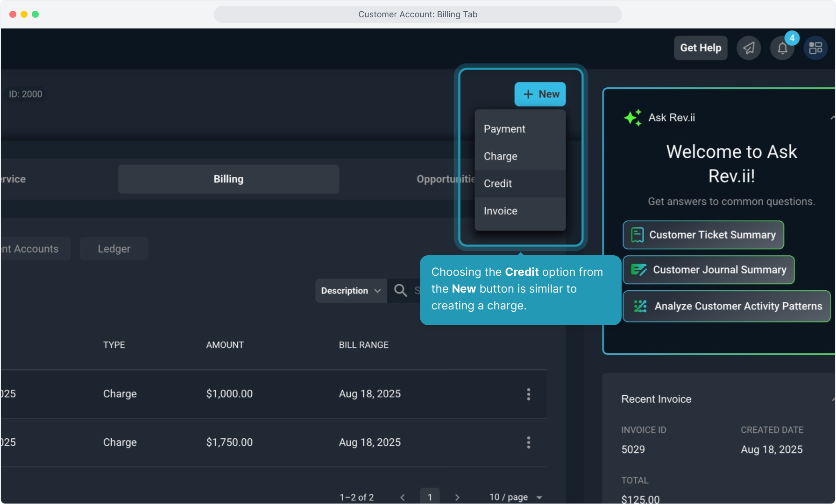Switch to the Billing tab
This screenshot has height=504, width=836.
point(228,179)
